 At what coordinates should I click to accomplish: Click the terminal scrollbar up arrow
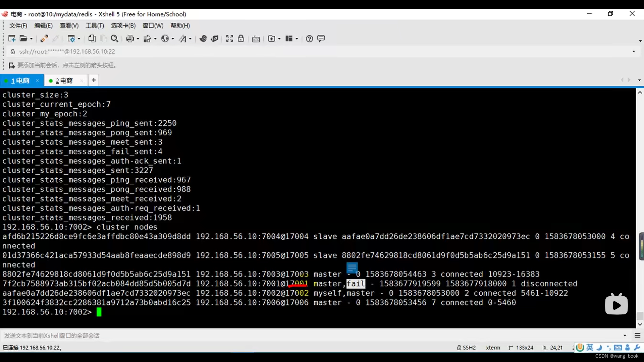tap(640, 92)
